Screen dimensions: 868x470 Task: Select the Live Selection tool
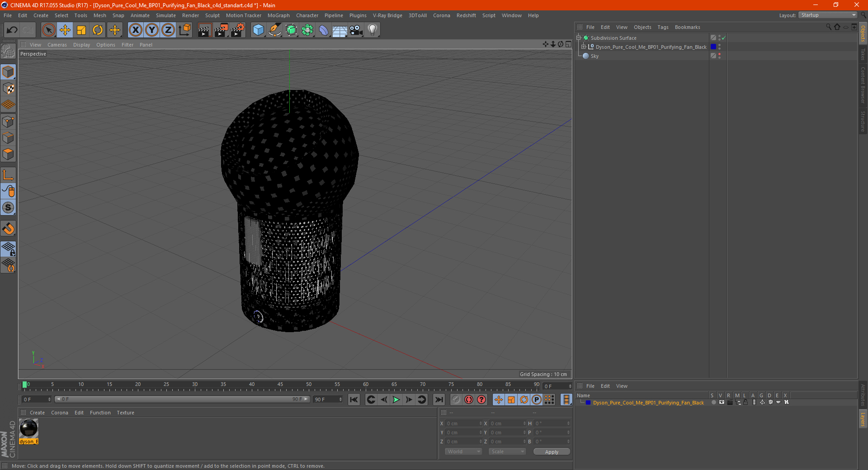[48, 30]
